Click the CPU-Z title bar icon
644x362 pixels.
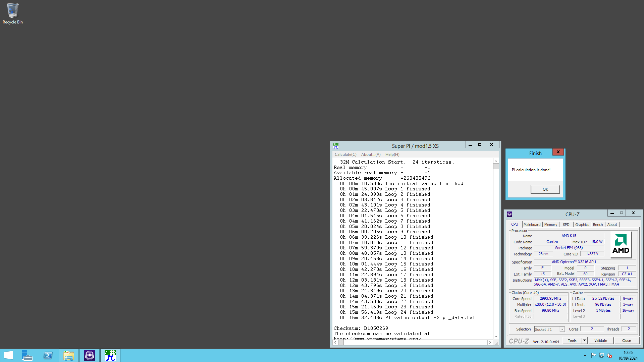509,214
